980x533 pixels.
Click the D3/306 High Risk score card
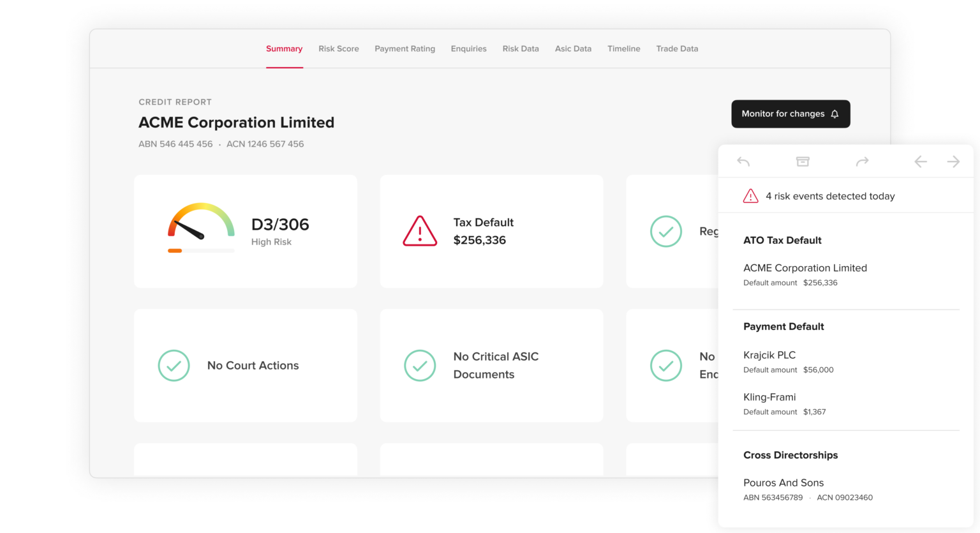click(245, 231)
